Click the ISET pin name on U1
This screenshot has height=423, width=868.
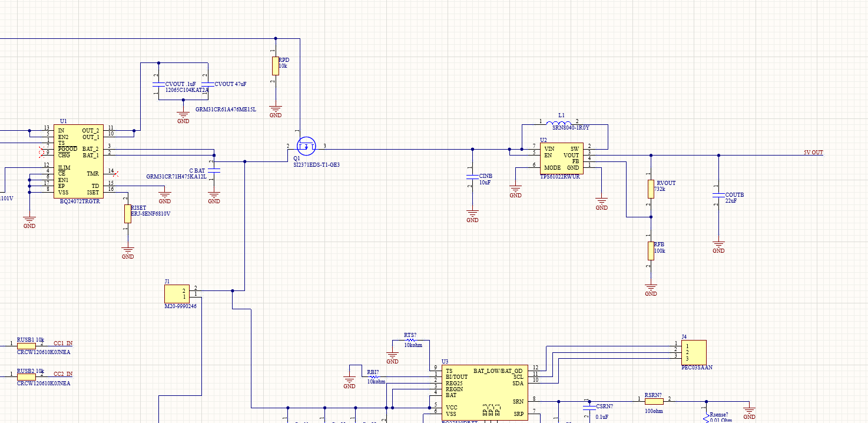(x=94, y=192)
